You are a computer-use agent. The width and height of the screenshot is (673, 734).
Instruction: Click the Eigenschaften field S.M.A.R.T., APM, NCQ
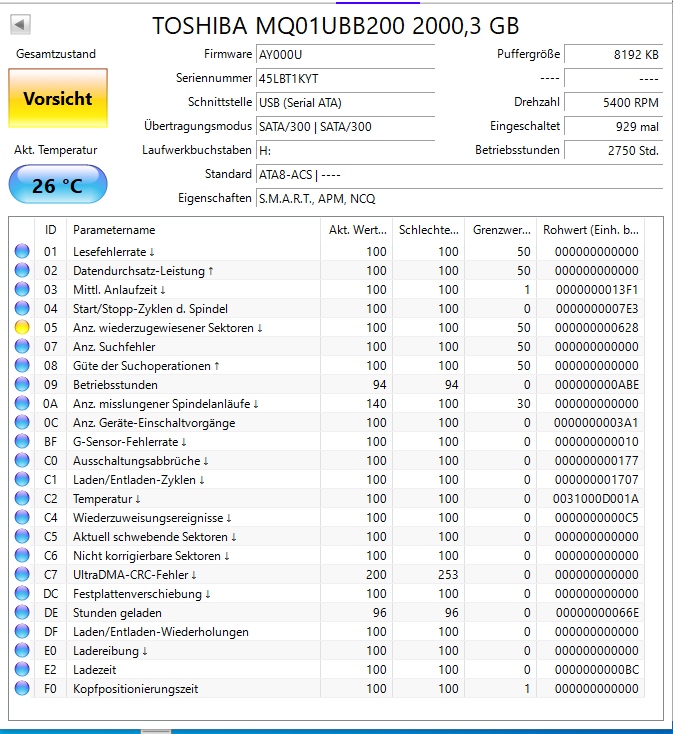[x=459, y=198]
